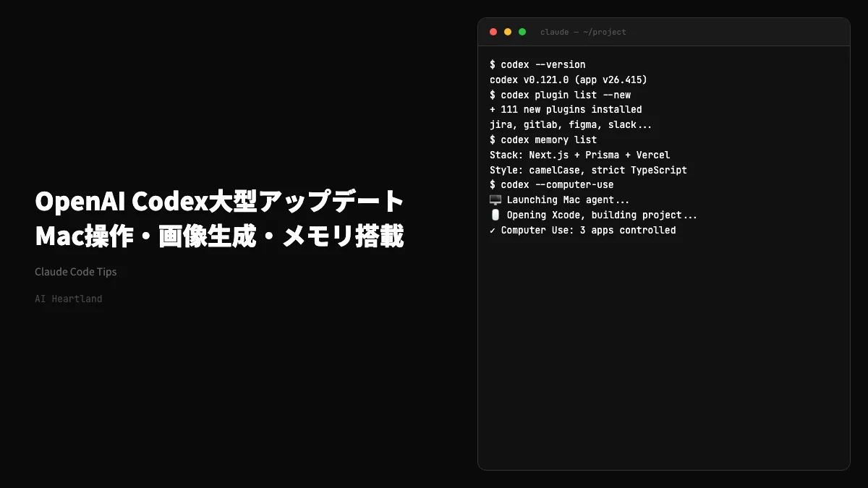Click the red traffic light button

coord(493,32)
